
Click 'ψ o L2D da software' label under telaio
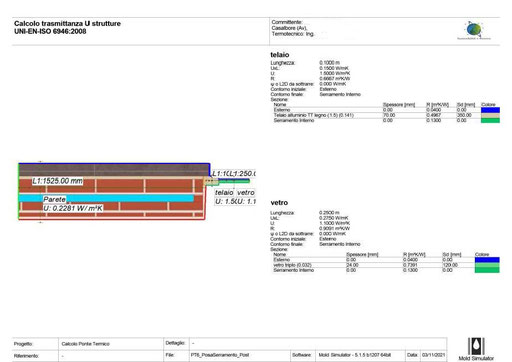(x=292, y=84)
